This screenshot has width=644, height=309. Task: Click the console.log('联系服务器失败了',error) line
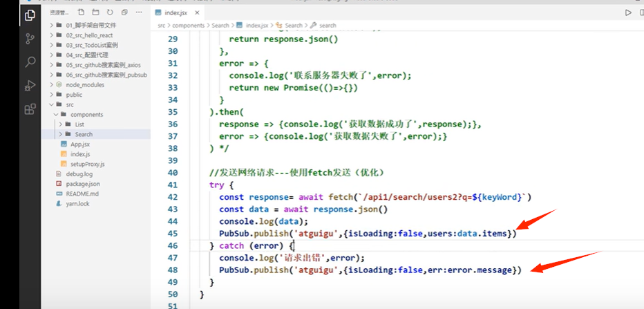(x=320, y=75)
